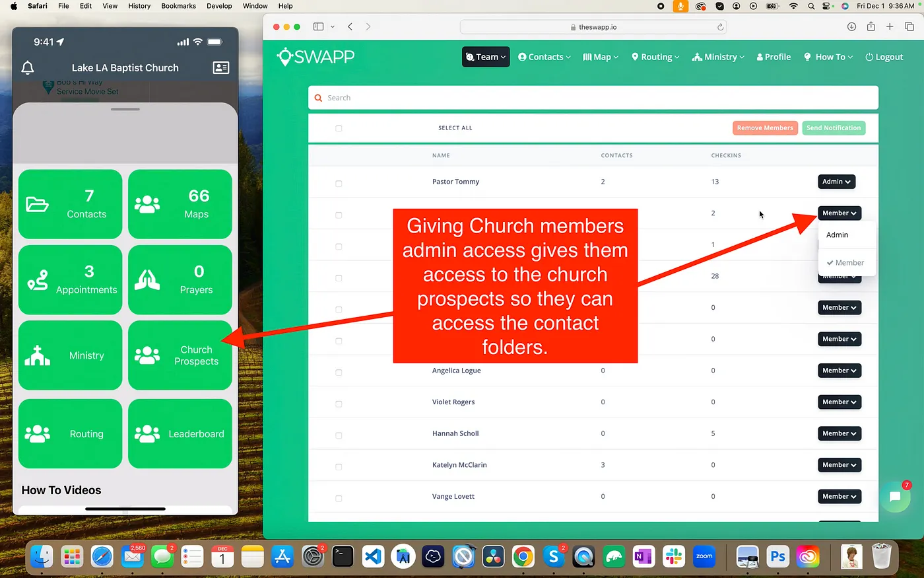Open the Contacts menu in the navbar
The image size is (924, 578).
[x=544, y=57]
